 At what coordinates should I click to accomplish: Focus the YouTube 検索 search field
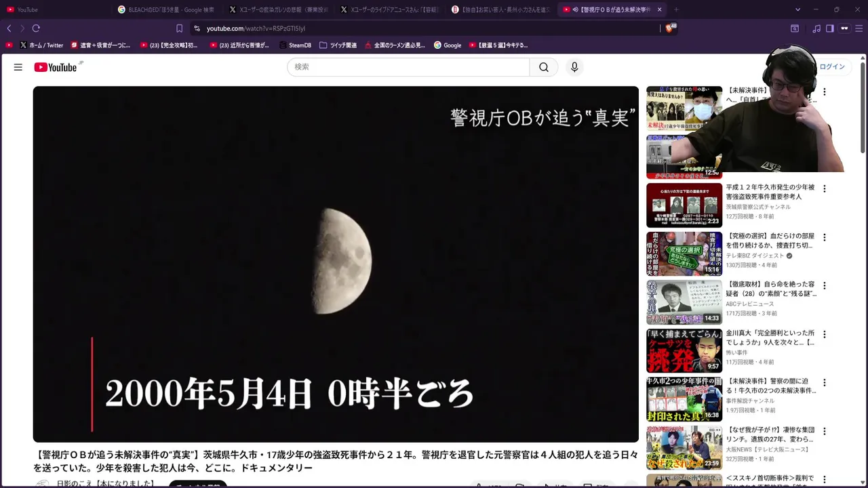click(x=408, y=67)
